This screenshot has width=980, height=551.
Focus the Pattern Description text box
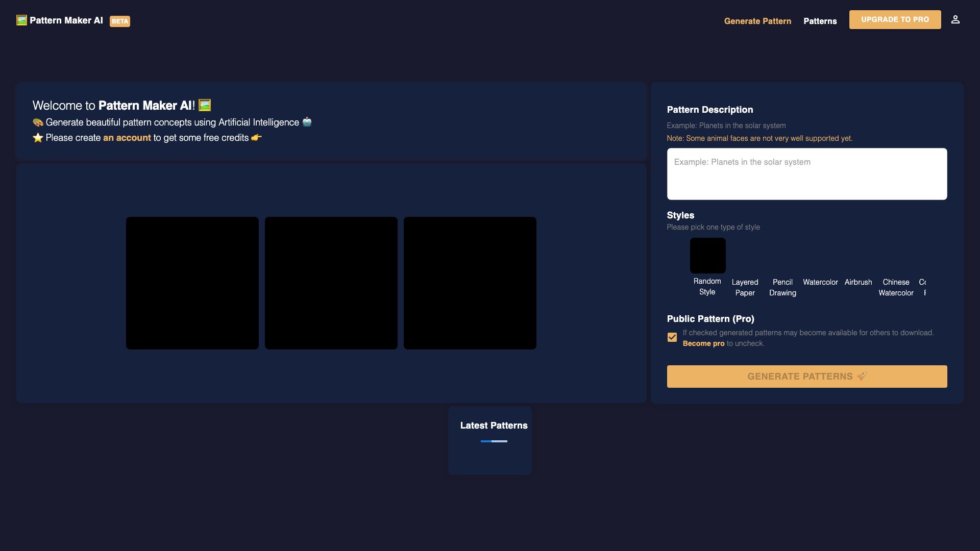coord(807,174)
